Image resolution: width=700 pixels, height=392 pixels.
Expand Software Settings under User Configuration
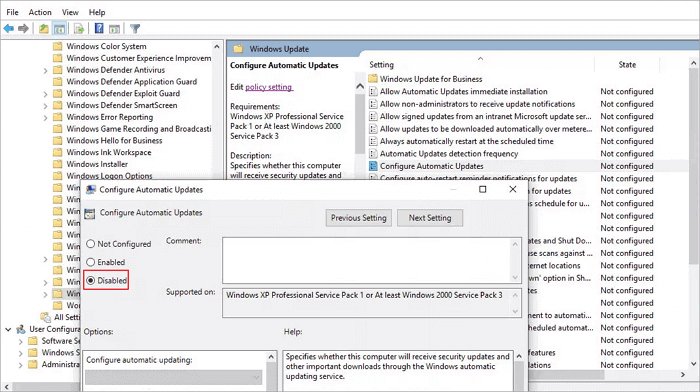(x=21, y=342)
